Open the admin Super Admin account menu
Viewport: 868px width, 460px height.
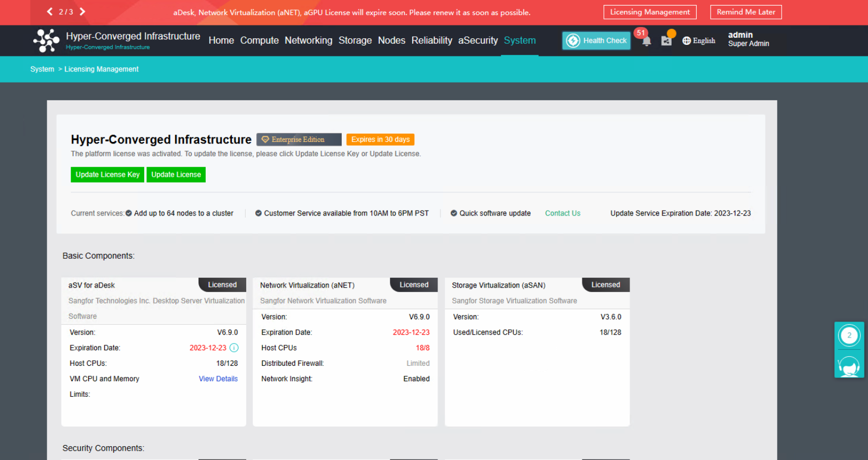pyautogui.click(x=749, y=39)
